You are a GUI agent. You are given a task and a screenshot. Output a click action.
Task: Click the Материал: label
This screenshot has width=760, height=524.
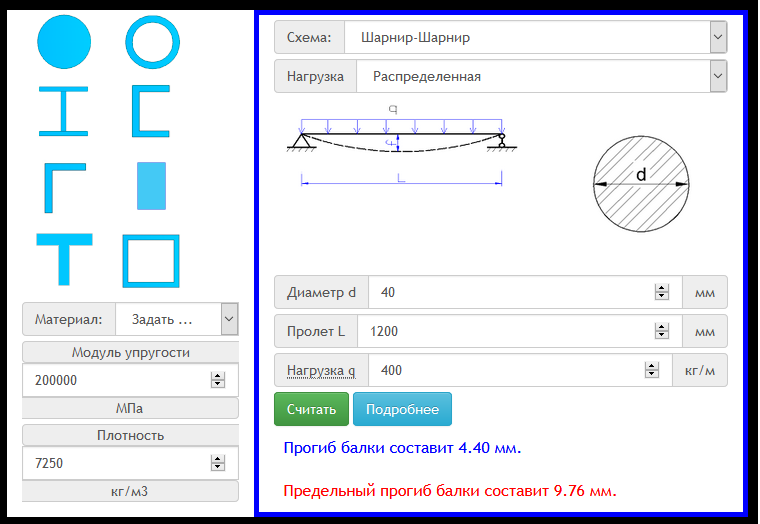click(69, 319)
